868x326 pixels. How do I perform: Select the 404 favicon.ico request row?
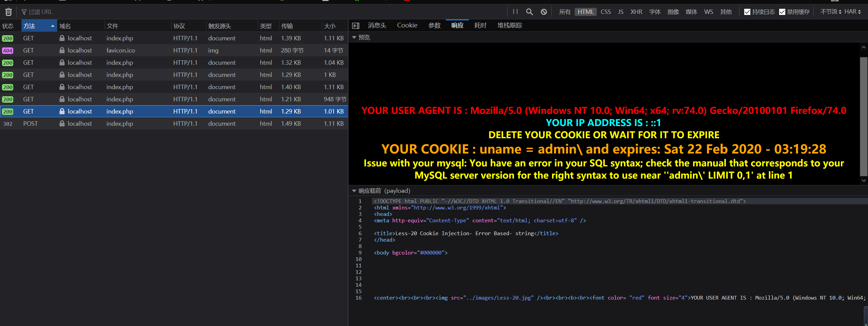tap(174, 50)
